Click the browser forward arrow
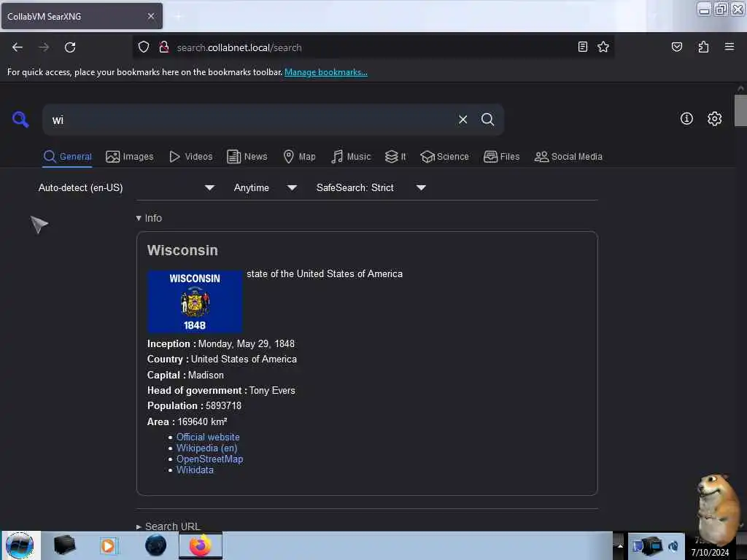 click(x=44, y=47)
